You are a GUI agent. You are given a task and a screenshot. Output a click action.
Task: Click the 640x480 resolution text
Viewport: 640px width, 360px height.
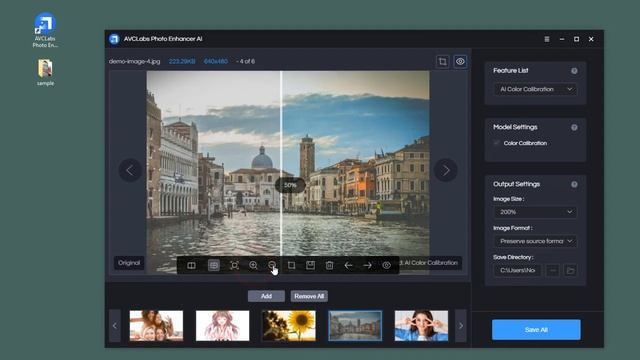point(216,62)
